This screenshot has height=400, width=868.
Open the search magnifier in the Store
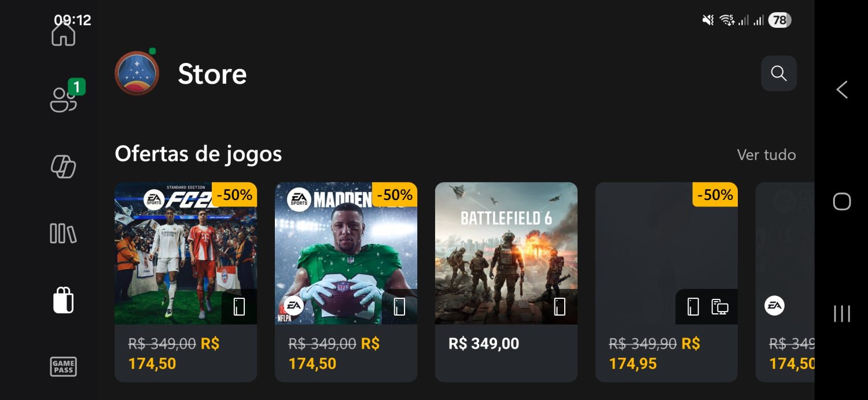[x=778, y=73]
